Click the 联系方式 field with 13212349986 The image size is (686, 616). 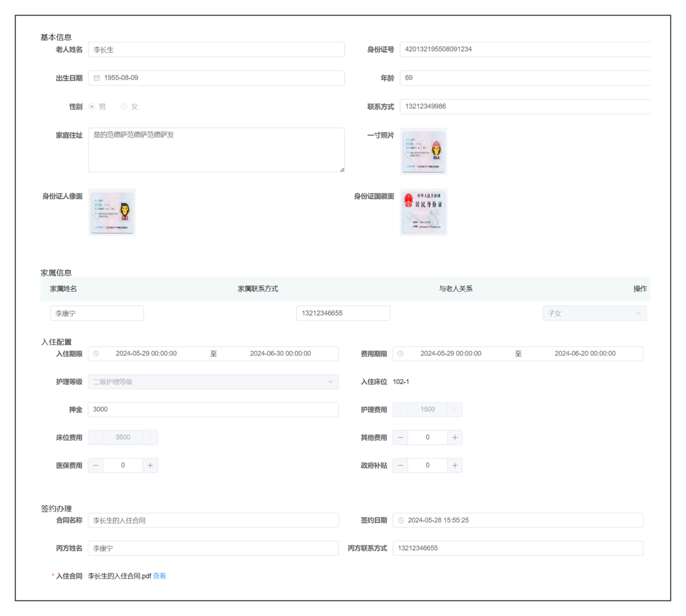point(525,106)
